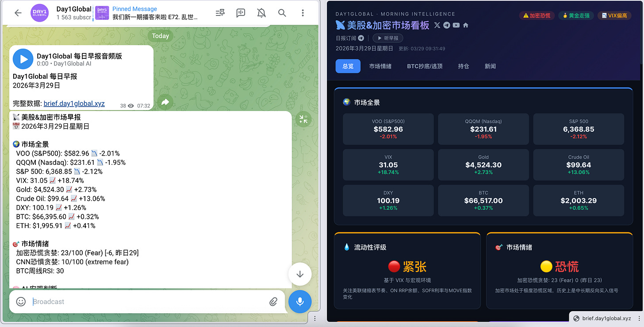The width and height of the screenshot is (644, 327).
Task: Click the 加密恐慌 alert badge
Action: tap(537, 15)
